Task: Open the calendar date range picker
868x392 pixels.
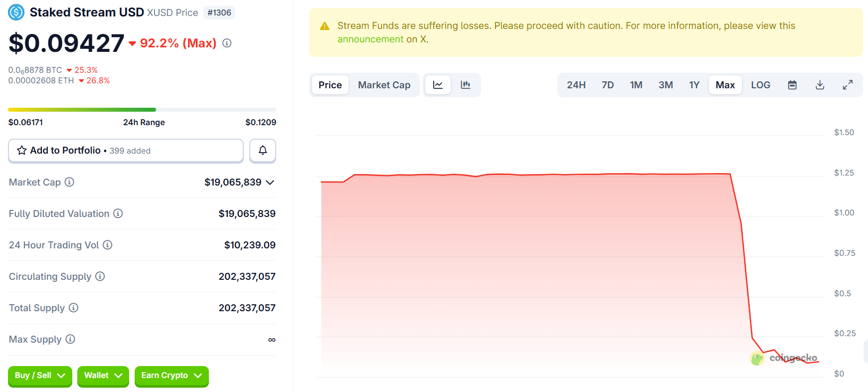Action: (792, 85)
